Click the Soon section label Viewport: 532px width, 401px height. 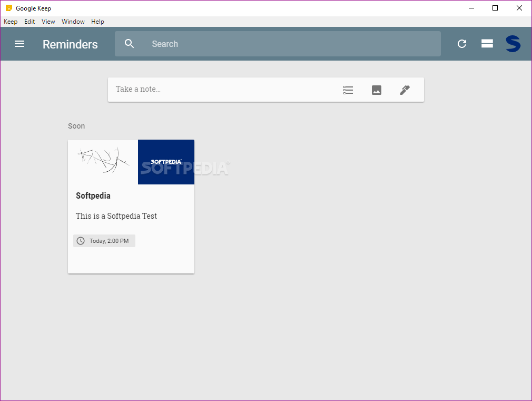pyautogui.click(x=76, y=126)
